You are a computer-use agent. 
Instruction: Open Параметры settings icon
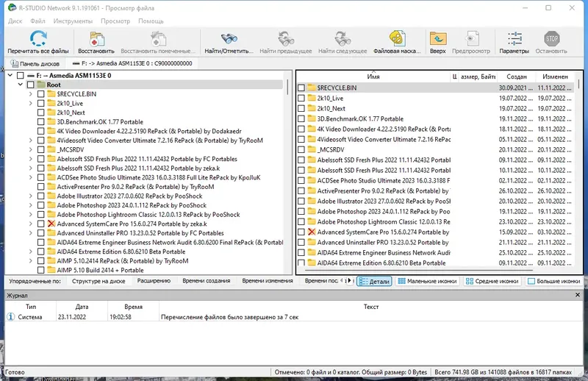tap(514, 38)
